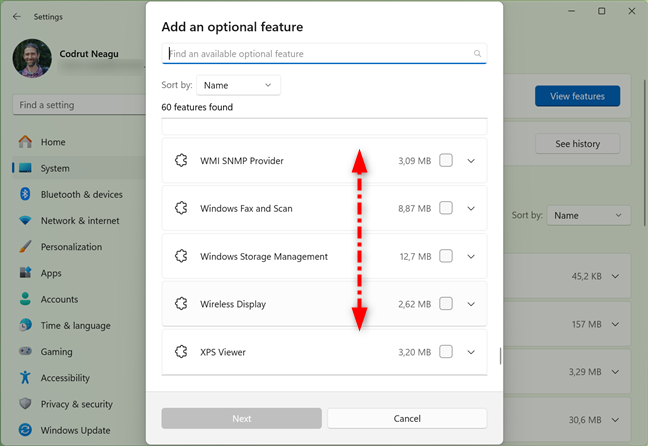648x446 pixels.
Task: Go to Personalization settings
Action: point(79,246)
